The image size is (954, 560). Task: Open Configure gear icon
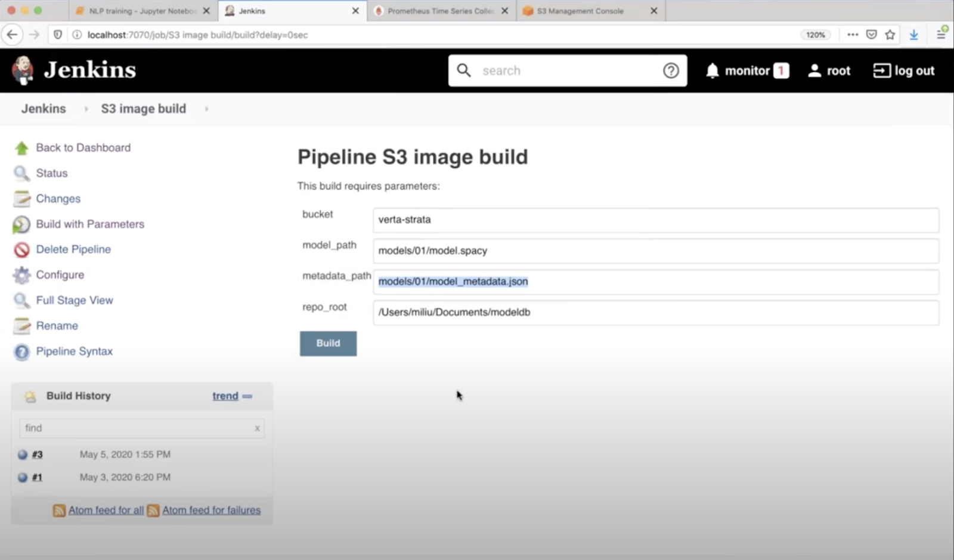pyautogui.click(x=21, y=275)
